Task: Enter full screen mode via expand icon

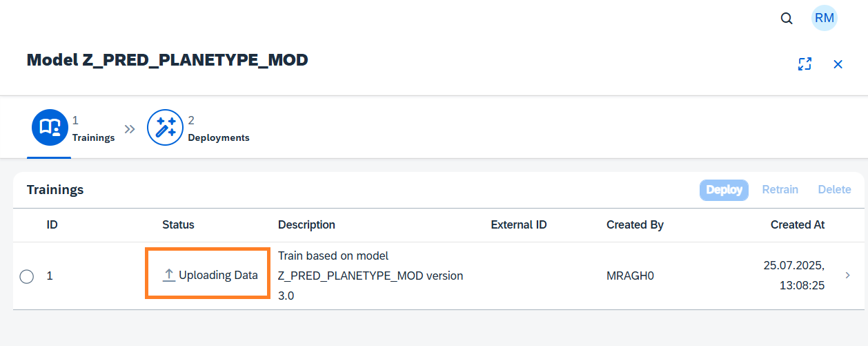Action: click(x=805, y=64)
